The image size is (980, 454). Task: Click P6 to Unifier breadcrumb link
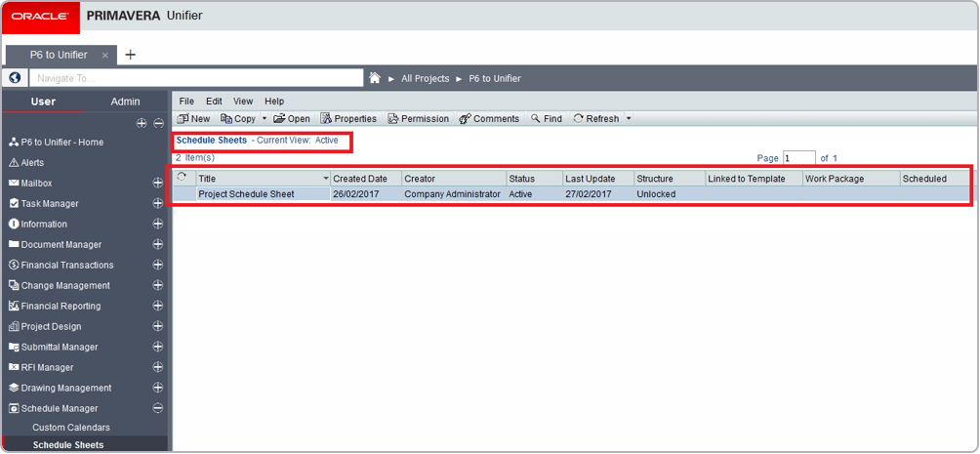[x=494, y=78]
